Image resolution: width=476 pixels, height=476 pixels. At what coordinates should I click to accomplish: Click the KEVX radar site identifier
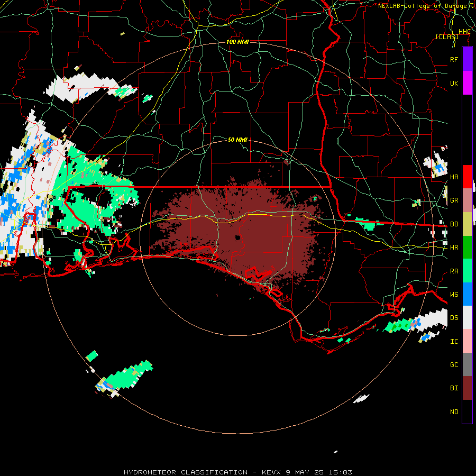271,472
